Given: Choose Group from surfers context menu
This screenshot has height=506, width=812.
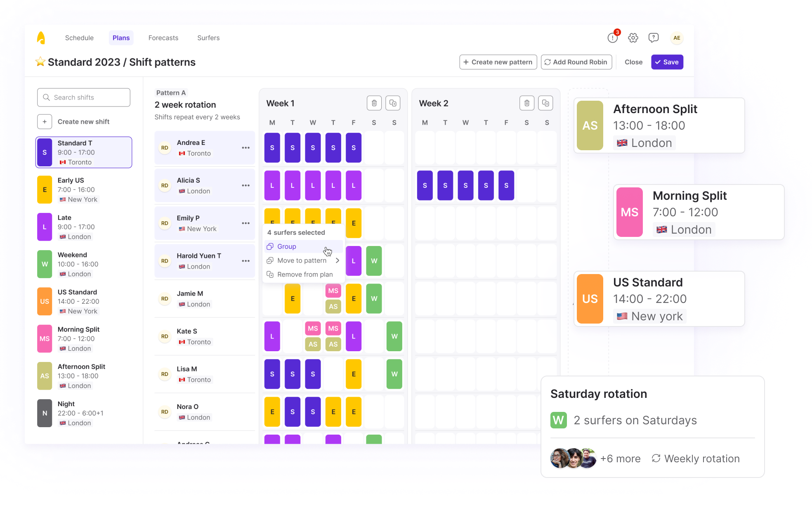Looking at the screenshot, I should pos(287,246).
